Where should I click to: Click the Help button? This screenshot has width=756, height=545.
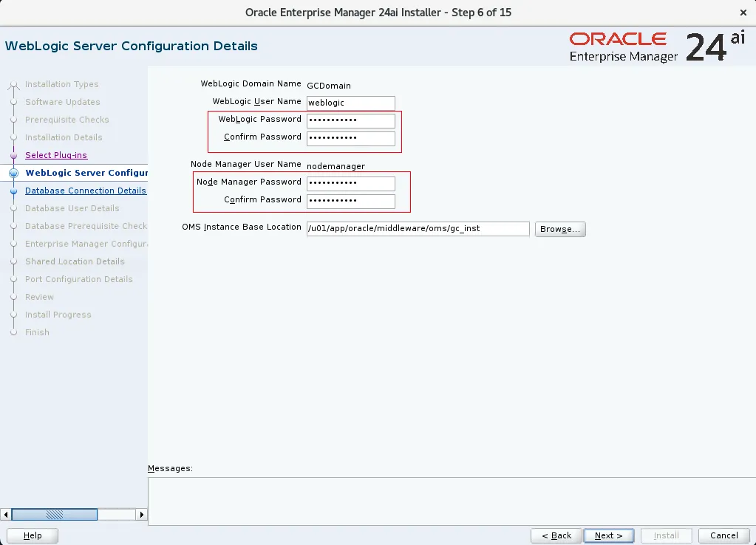[32, 535]
